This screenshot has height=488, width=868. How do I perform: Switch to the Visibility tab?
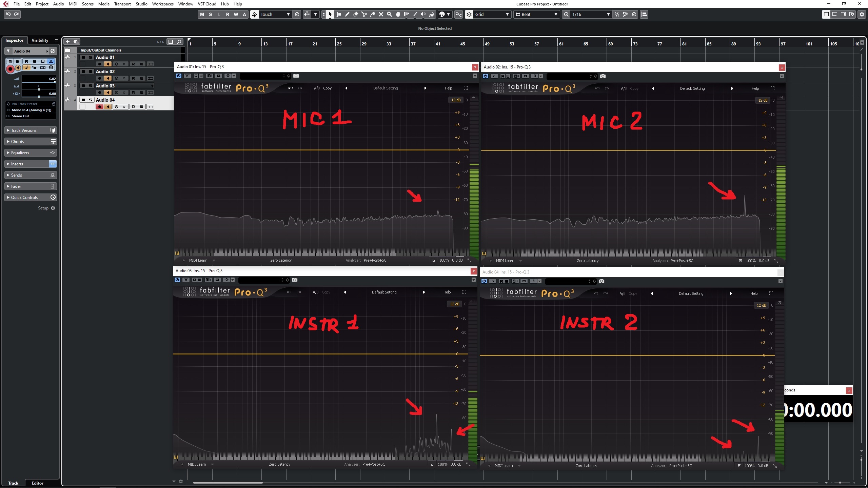40,40
